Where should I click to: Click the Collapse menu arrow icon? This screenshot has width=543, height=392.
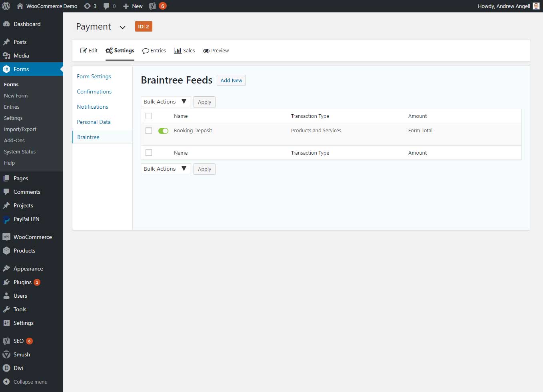(x=6, y=382)
